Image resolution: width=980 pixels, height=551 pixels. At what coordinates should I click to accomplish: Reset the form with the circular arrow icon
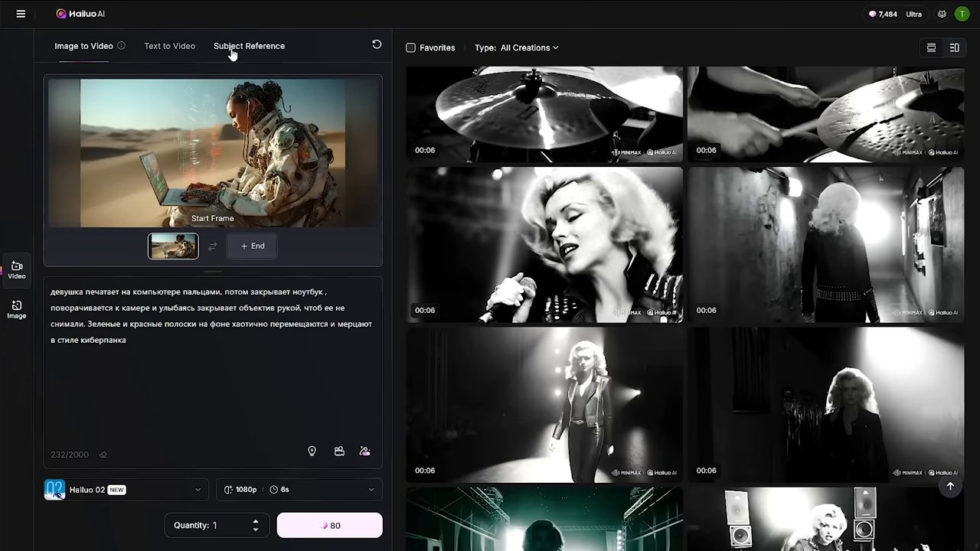[x=377, y=44]
